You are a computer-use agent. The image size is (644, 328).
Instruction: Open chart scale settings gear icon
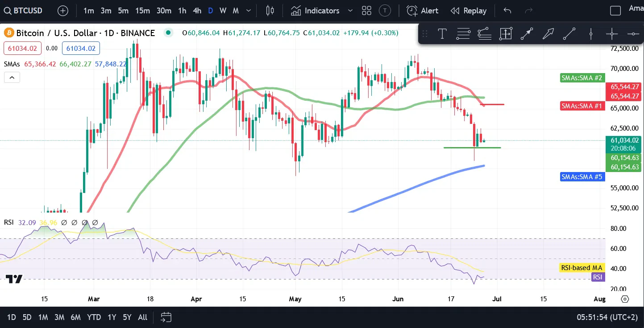[x=625, y=299]
